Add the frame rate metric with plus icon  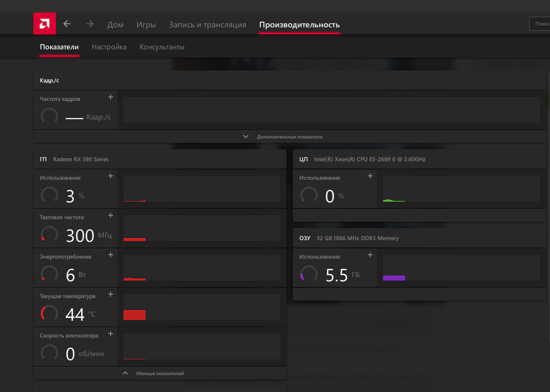[x=111, y=97]
